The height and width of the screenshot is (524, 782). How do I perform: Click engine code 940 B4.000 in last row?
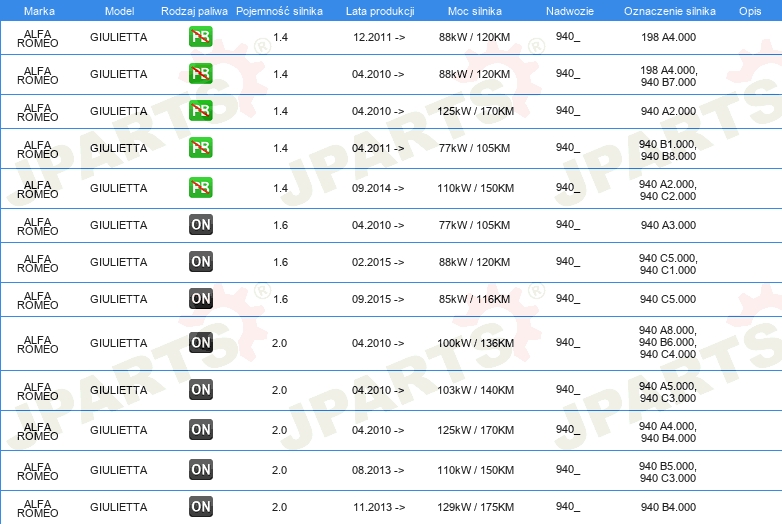coord(668,507)
